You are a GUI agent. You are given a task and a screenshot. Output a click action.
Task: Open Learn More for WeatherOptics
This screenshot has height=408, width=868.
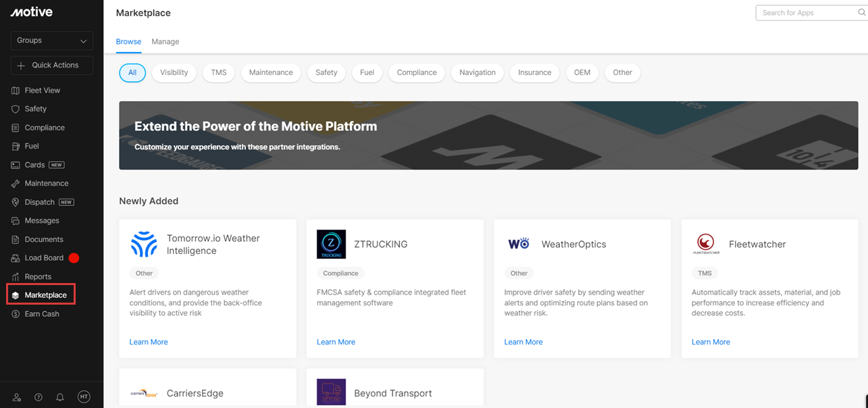pos(524,342)
